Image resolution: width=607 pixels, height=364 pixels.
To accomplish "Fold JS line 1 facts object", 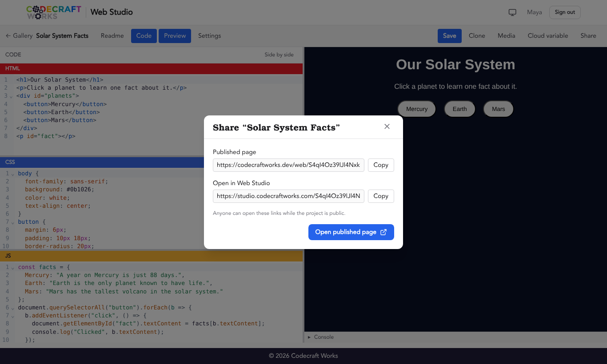I will [x=12, y=267].
